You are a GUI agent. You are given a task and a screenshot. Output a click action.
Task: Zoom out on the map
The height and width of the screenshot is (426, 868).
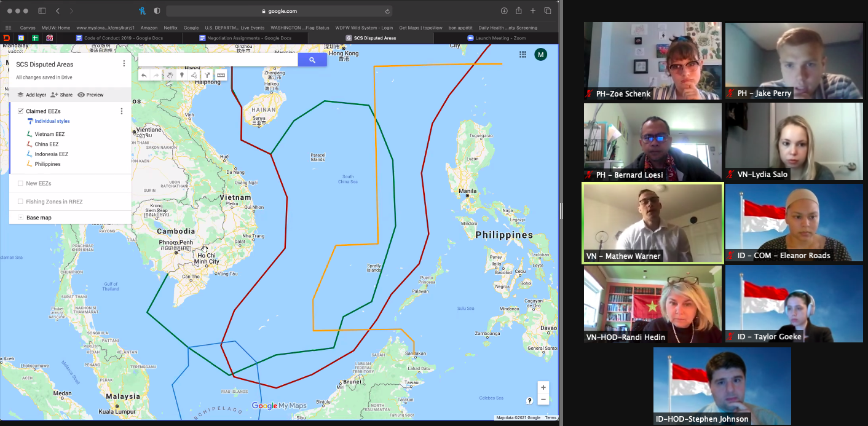(x=543, y=400)
